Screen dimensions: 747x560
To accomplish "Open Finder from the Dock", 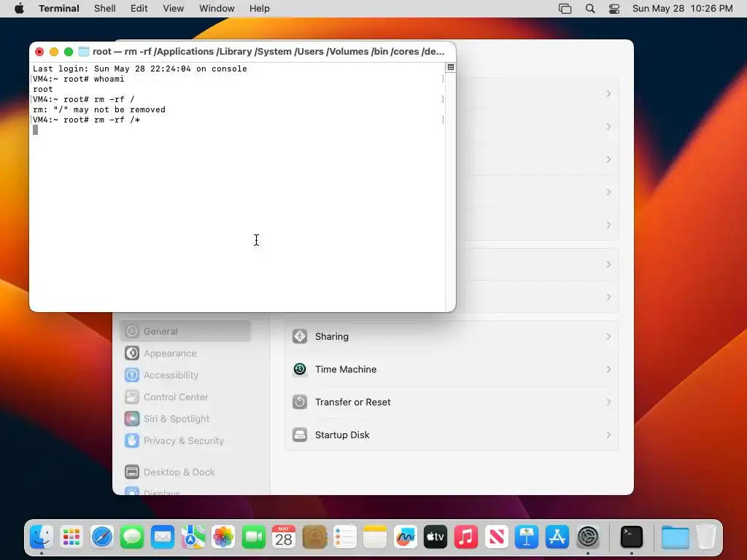I will pyautogui.click(x=42, y=537).
